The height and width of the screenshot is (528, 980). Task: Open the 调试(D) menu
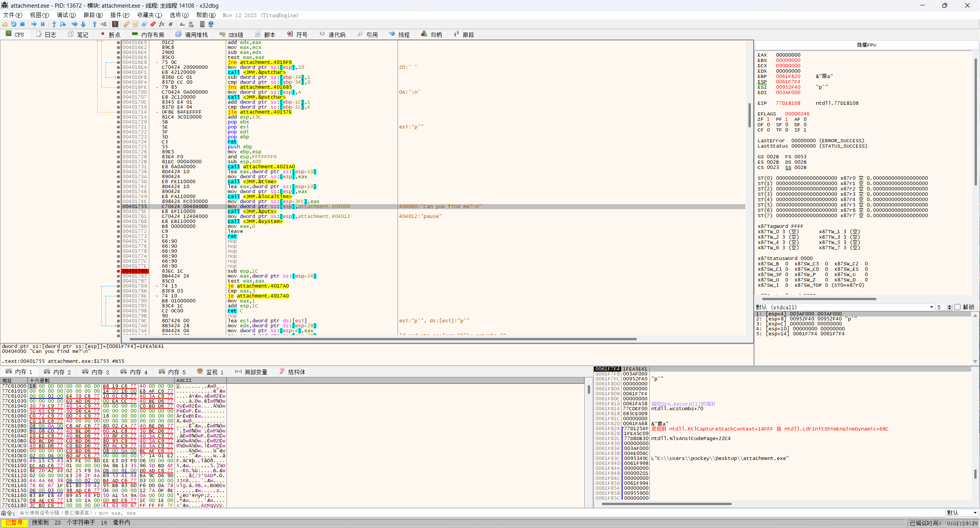point(66,15)
